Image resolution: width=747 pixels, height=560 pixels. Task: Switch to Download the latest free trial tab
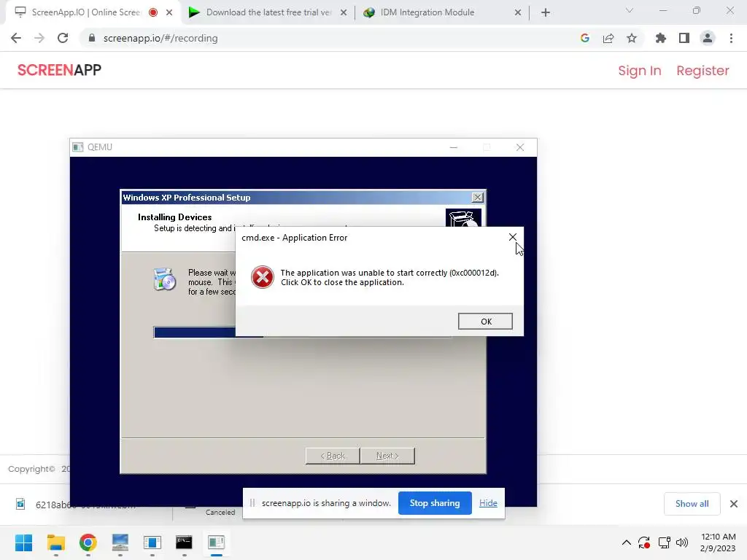tap(268, 12)
